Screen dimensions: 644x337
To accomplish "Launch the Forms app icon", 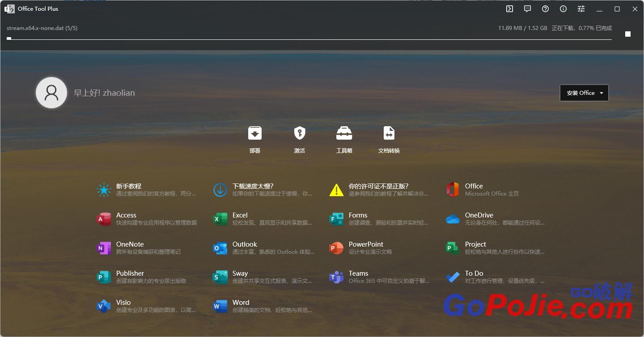I will click(x=336, y=219).
